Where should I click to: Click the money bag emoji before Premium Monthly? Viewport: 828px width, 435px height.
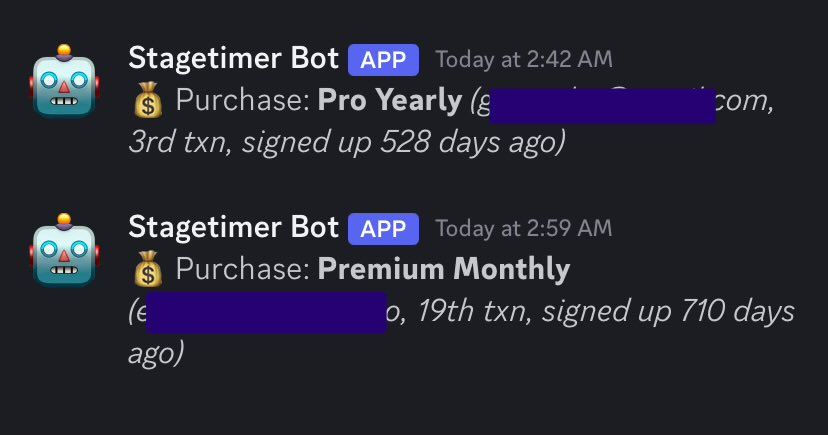tap(148, 269)
